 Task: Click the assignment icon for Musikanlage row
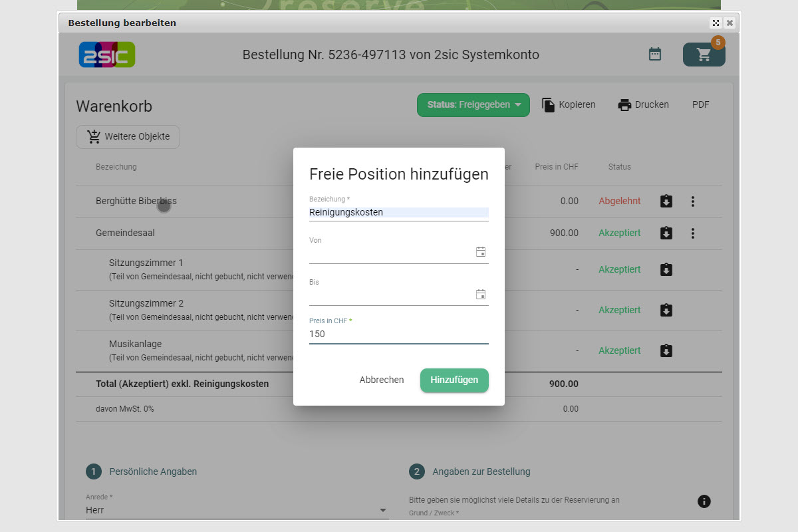[x=666, y=350]
